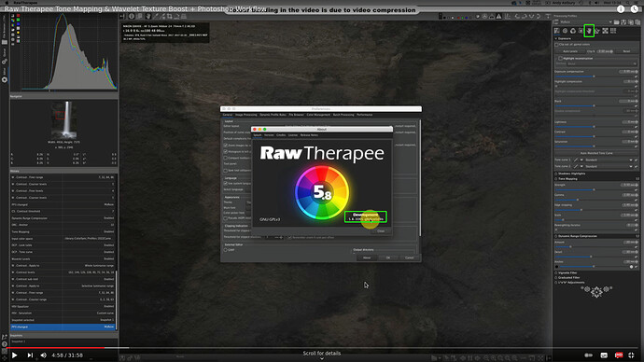Click the Exposure Reset button
Viewport: 644px width, 362px height.
pos(626,51)
